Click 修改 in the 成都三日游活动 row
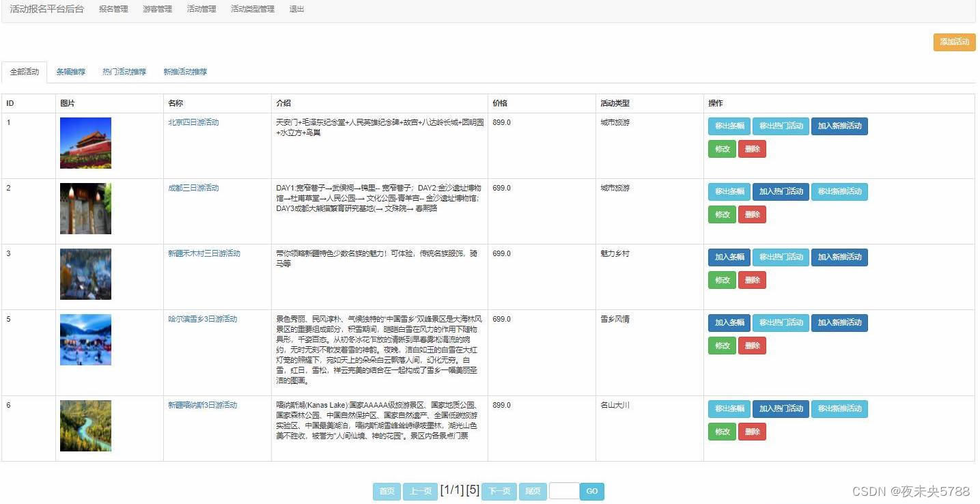The width and height of the screenshot is (980, 504). tap(722, 214)
